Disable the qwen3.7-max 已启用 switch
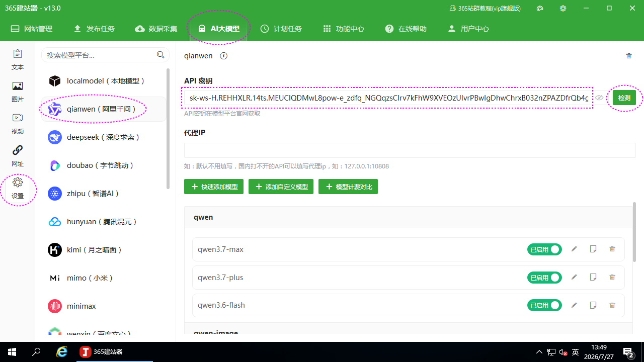The width and height of the screenshot is (644, 362). click(544, 249)
